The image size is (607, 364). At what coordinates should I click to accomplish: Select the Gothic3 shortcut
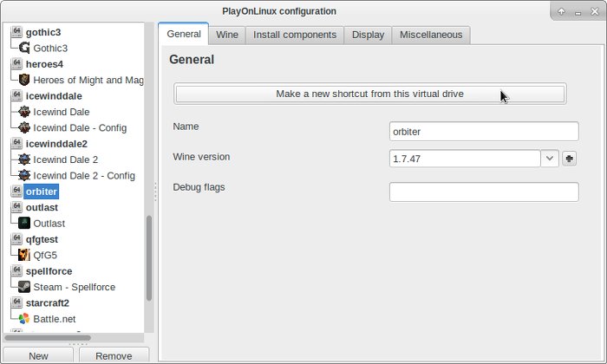click(50, 48)
